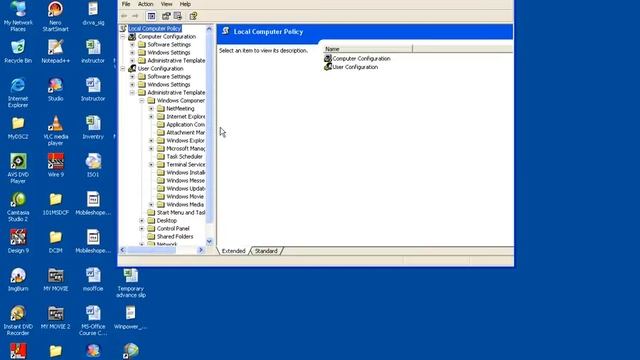Select the ISO1 desktop icon
Screen dimensions: 640x360
[x=93, y=165]
